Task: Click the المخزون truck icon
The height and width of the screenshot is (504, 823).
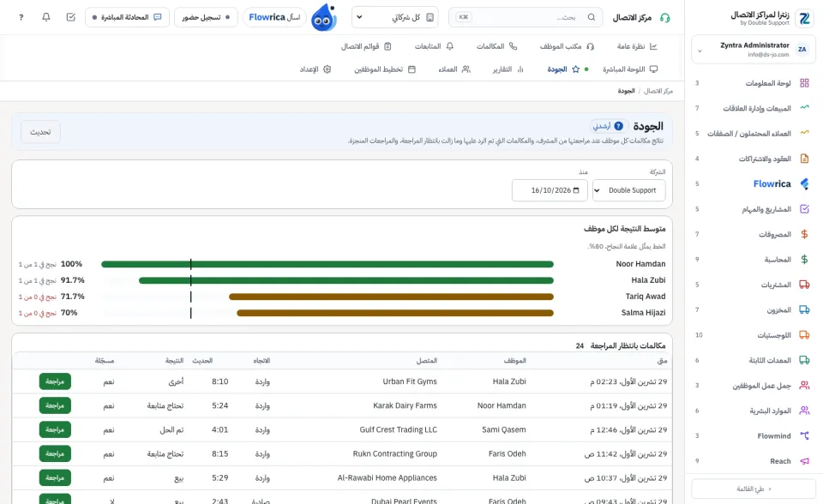Action: [x=804, y=309]
